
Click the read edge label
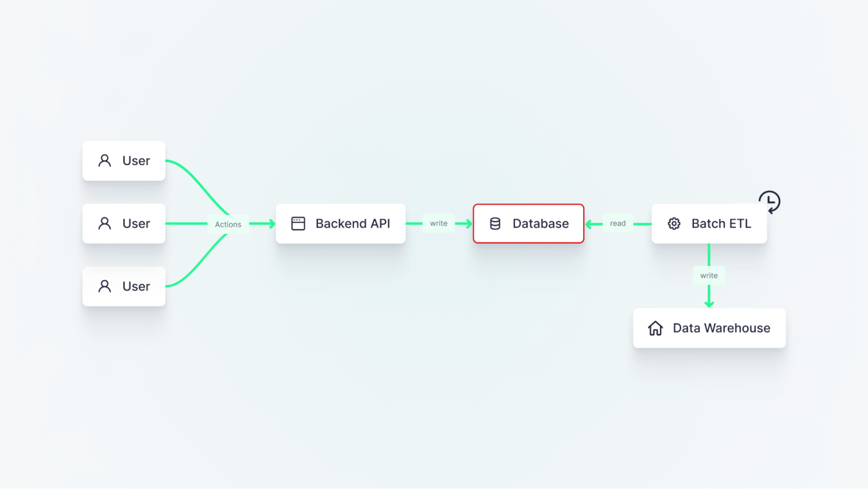[x=618, y=223]
